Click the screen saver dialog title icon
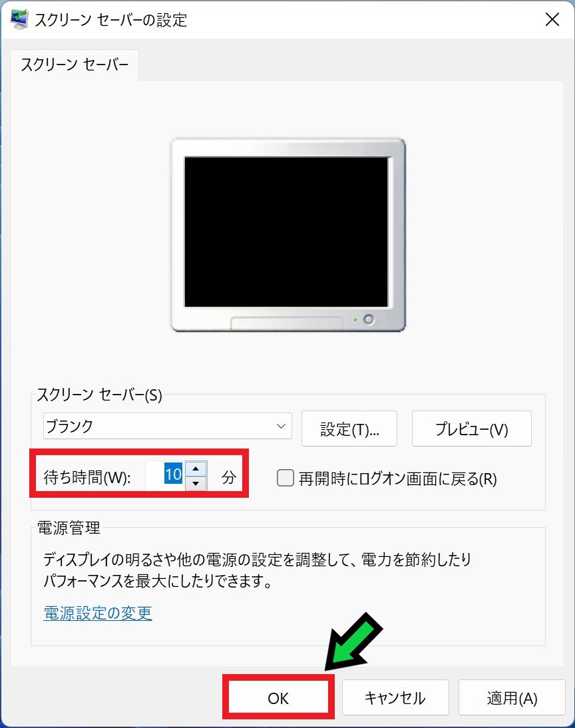Viewport: 575px width, 728px height. (x=19, y=19)
